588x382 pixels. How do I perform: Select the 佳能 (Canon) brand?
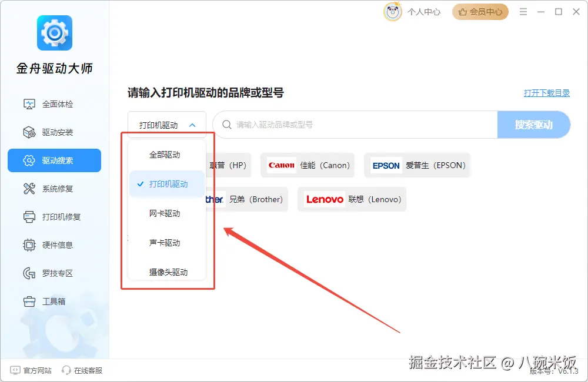click(308, 165)
